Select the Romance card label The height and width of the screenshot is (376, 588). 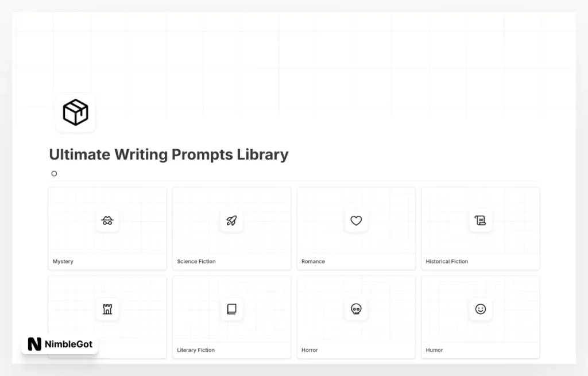(313, 262)
